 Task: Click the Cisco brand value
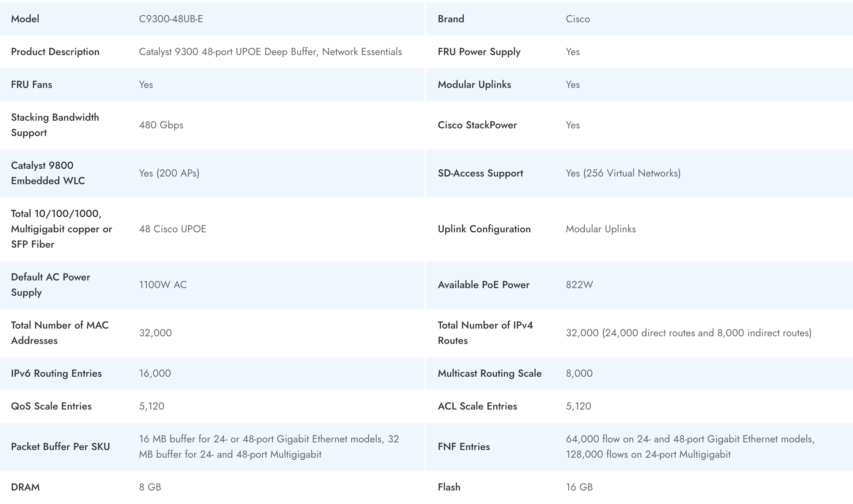578,19
